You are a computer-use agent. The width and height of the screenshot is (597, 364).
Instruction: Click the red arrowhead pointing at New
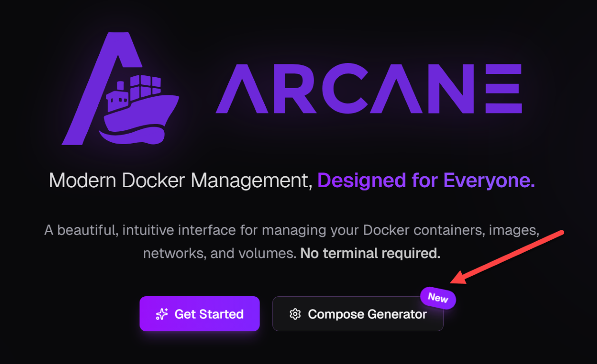459,278
